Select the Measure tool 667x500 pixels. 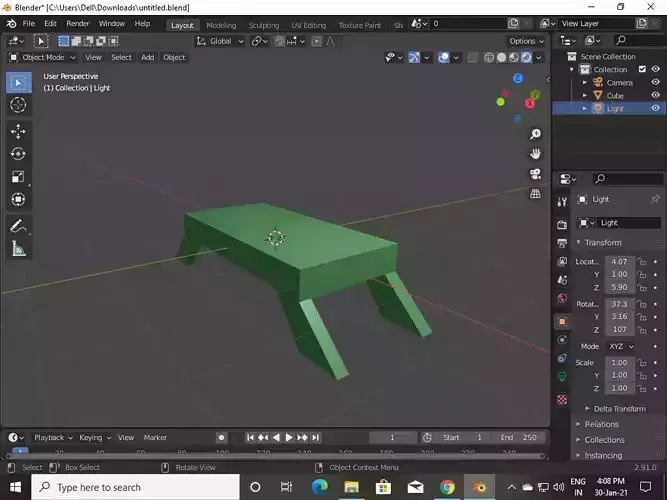click(x=18, y=249)
